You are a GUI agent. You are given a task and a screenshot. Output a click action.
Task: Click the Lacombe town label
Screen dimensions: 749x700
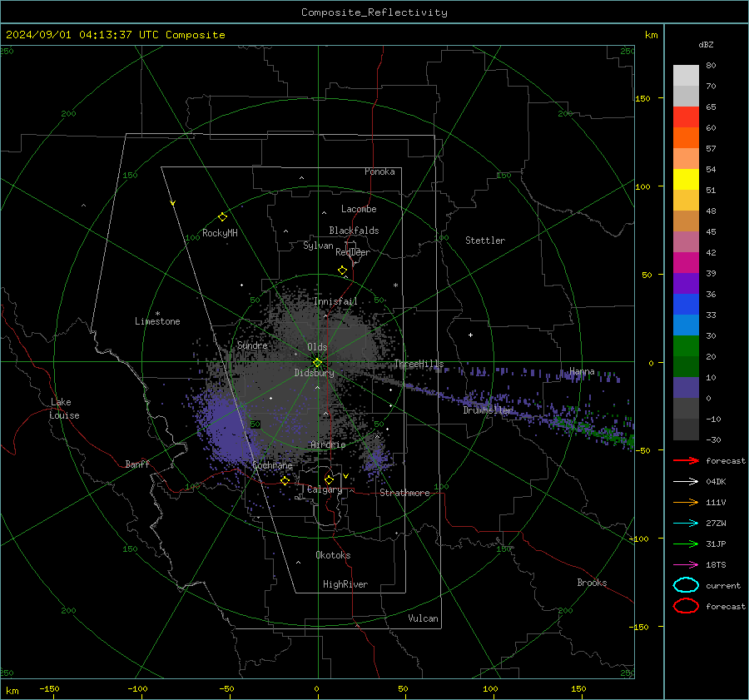pos(359,209)
